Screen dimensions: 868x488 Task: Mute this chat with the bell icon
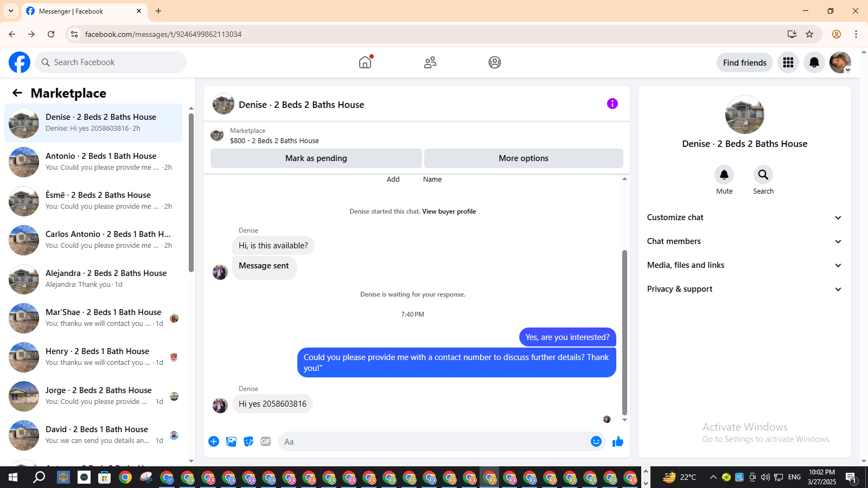tap(724, 175)
